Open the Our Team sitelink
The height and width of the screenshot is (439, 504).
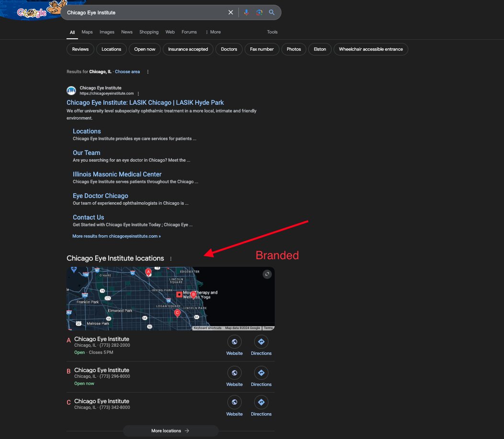point(87,153)
